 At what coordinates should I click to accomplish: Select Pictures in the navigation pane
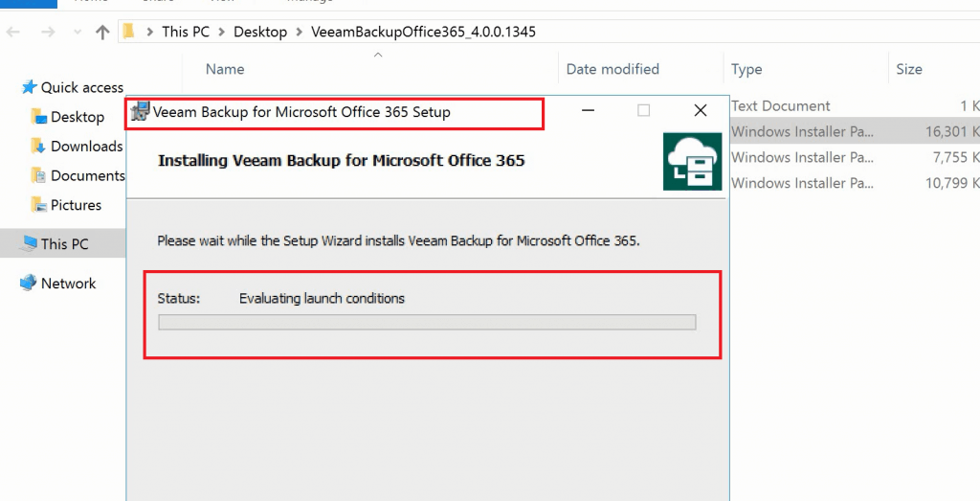[77, 205]
